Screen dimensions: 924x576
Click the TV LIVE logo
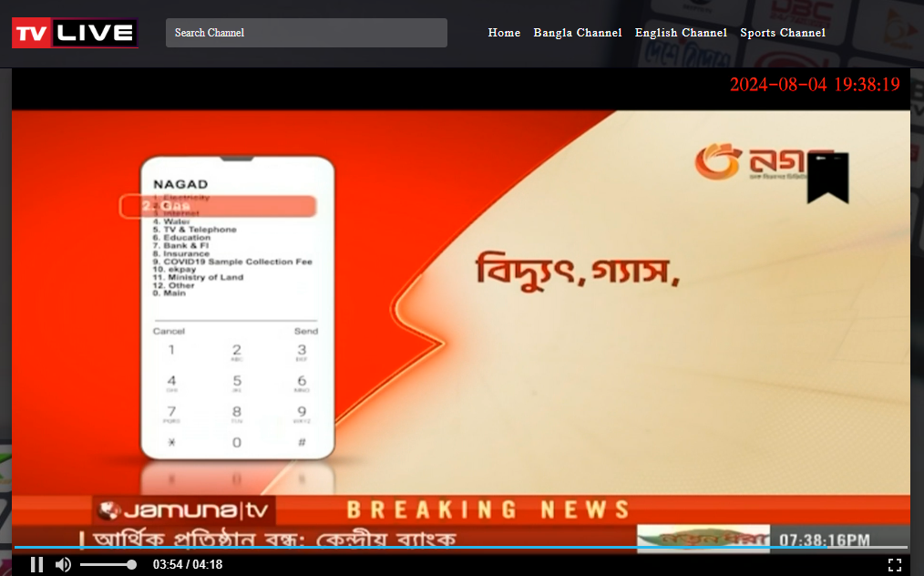tap(74, 32)
